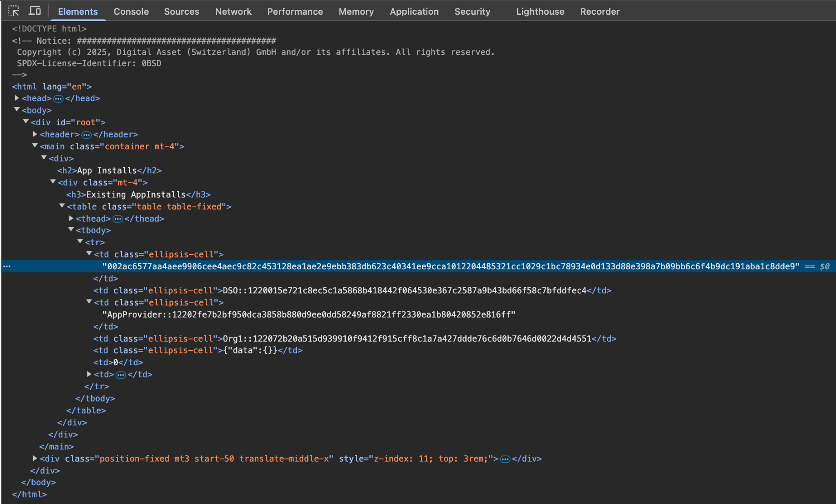This screenshot has width=836, height=504.
Task: Open the more-actions dots on highlighted node
Action: [x=7, y=266]
